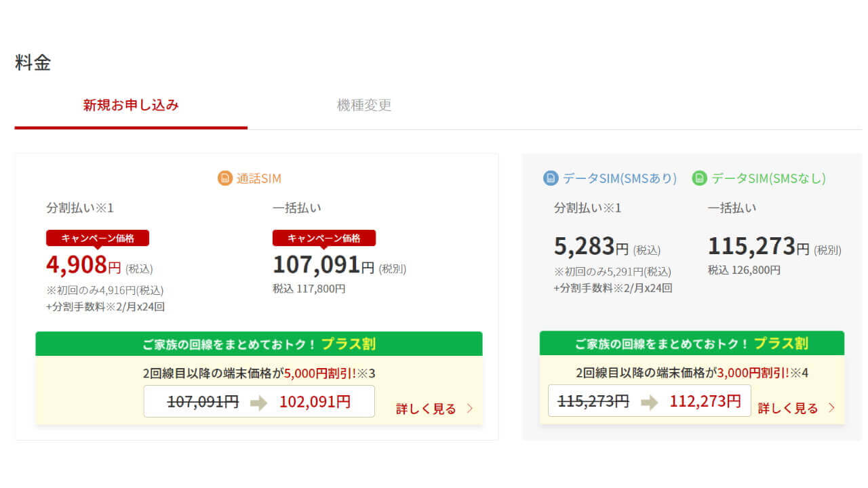
Task: Click the arrow icon after crossed-out 115,273円
Action: [650, 401]
